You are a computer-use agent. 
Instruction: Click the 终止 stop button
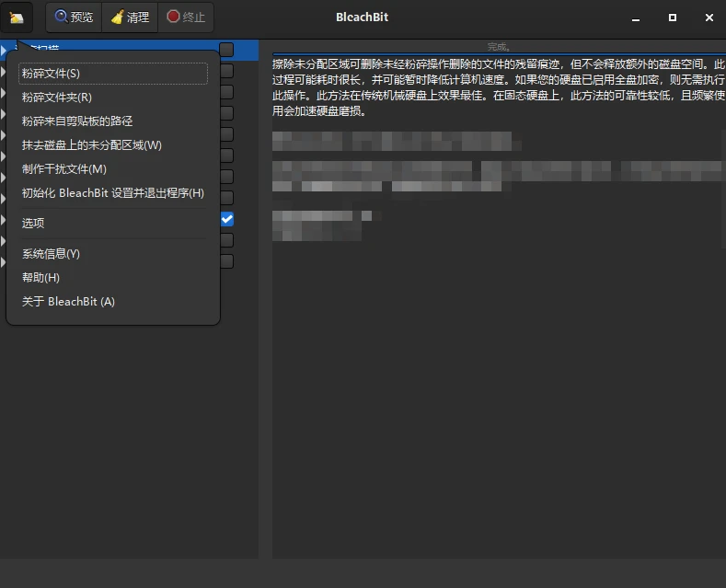pyautogui.click(x=186, y=17)
